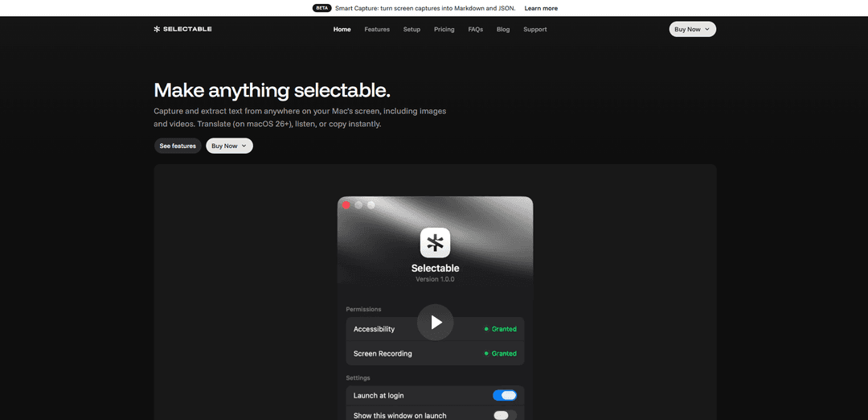Screen dimensions: 868x420
Task: Open the Pricing nav item
Action: (444, 29)
